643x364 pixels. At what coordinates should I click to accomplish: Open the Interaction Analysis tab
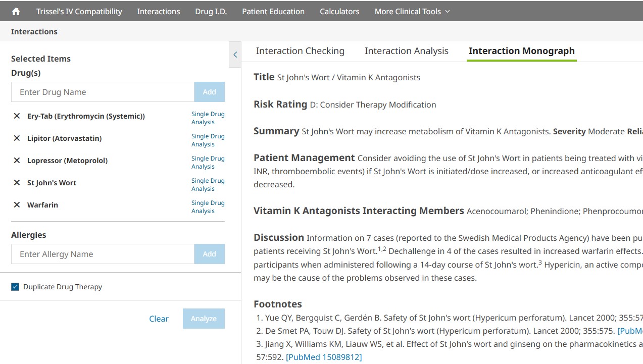click(406, 51)
